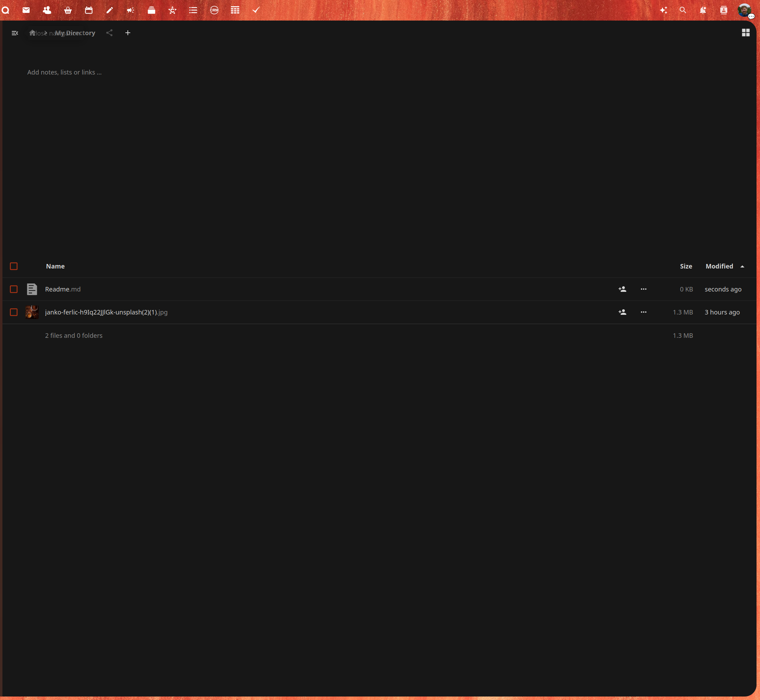760x700 pixels.
Task: Open actions menu for the jpg file
Action: (x=643, y=312)
